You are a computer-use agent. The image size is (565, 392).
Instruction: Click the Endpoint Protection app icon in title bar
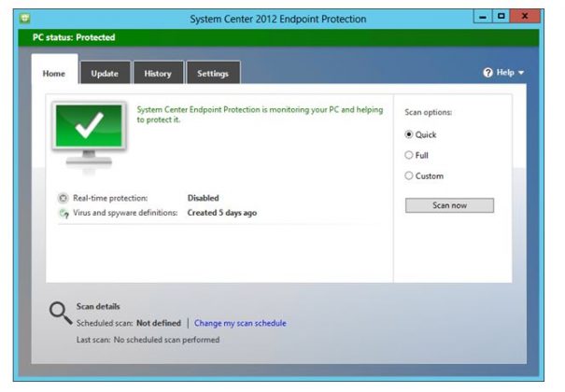[25, 18]
